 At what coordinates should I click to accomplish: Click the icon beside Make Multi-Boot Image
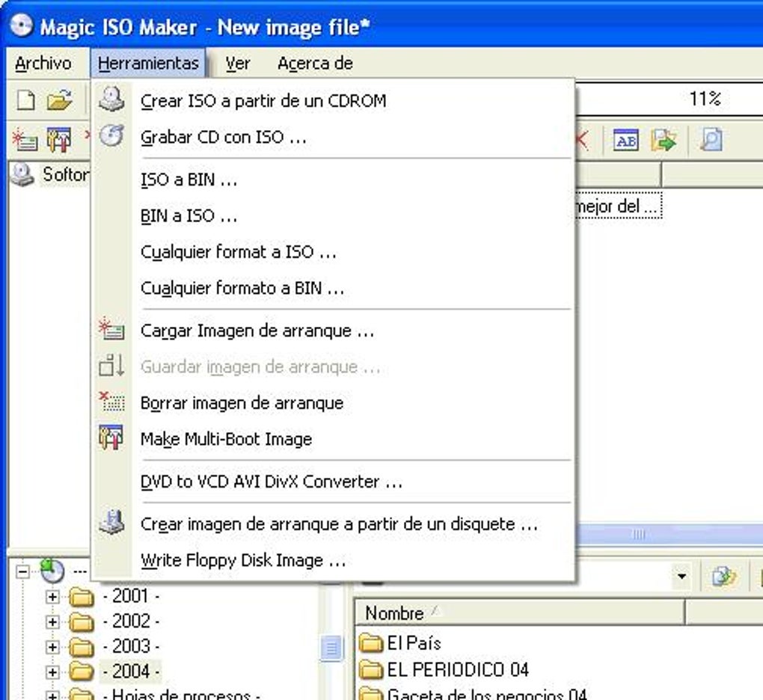point(111,437)
